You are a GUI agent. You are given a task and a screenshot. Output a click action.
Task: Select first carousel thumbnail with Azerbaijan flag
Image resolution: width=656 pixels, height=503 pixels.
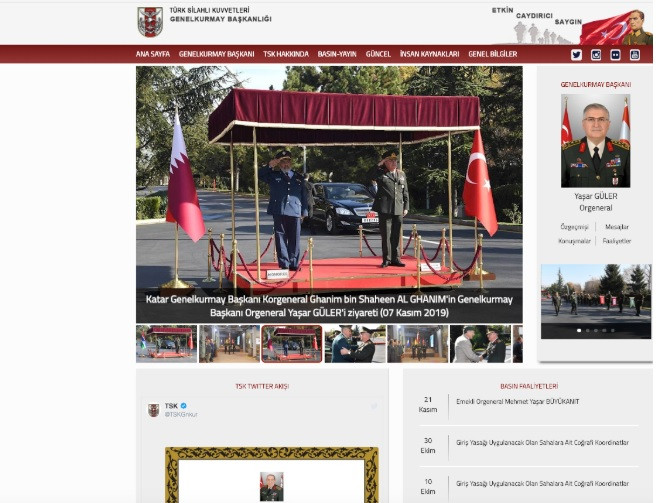pyautogui.click(x=167, y=344)
